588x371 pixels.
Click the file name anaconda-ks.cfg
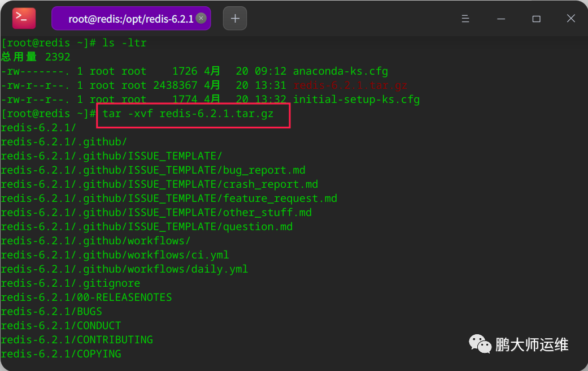341,71
